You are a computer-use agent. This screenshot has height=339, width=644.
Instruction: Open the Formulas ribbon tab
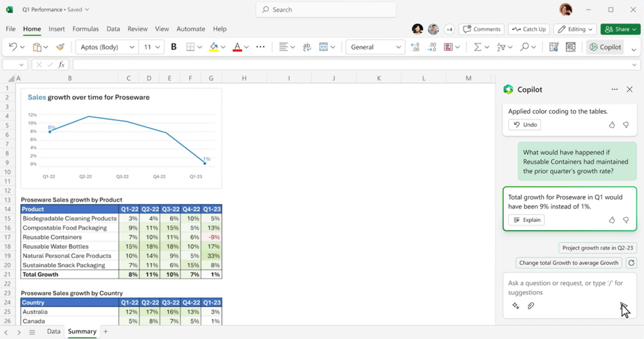point(86,29)
